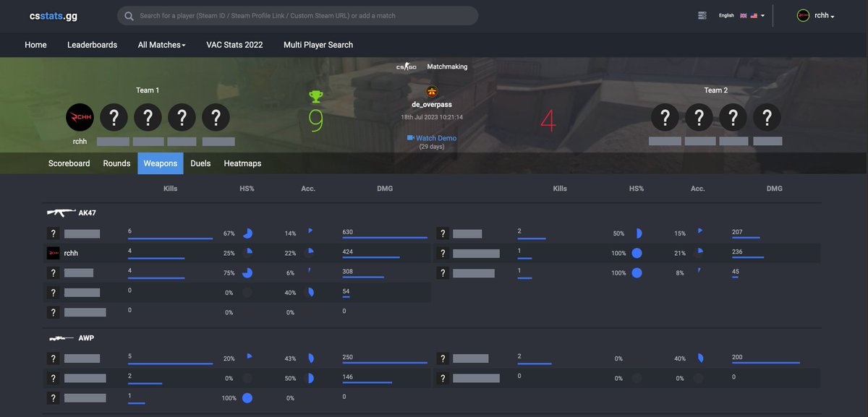Image resolution: width=868 pixels, height=417 pixels.
Task: Open the English language dropdown
Action: [x=741, y=15]
